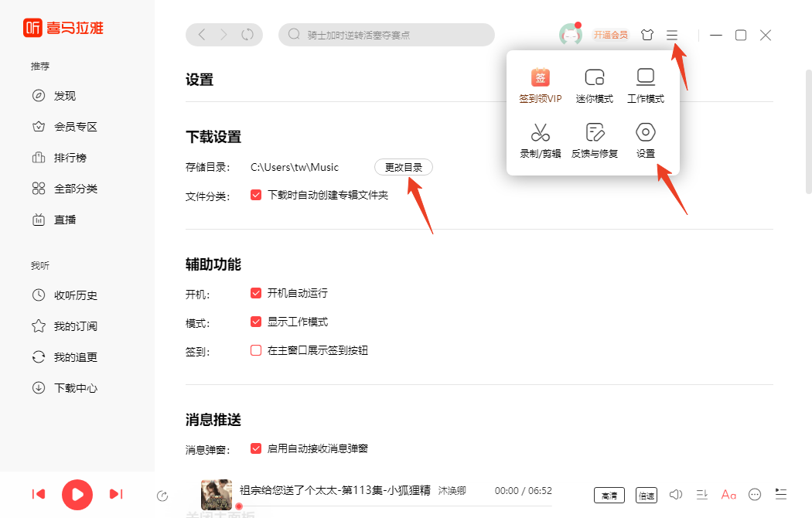Open the more options ellipsis icon
812x518 pixels.
(755, 495)
